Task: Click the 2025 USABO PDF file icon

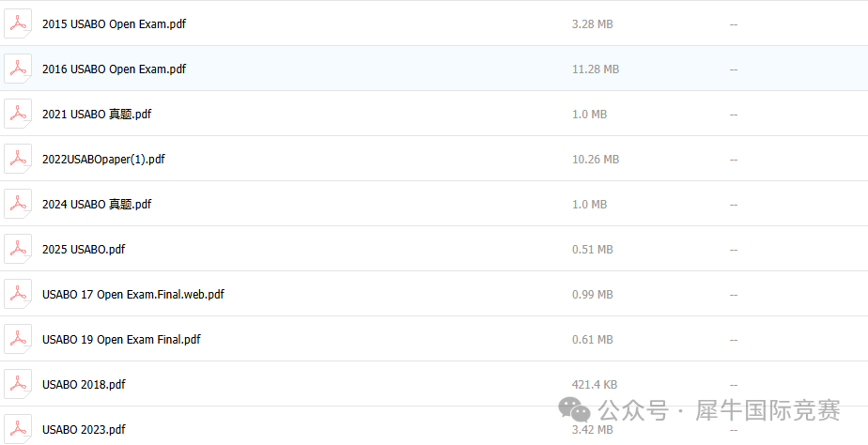Action: [18, 249]
